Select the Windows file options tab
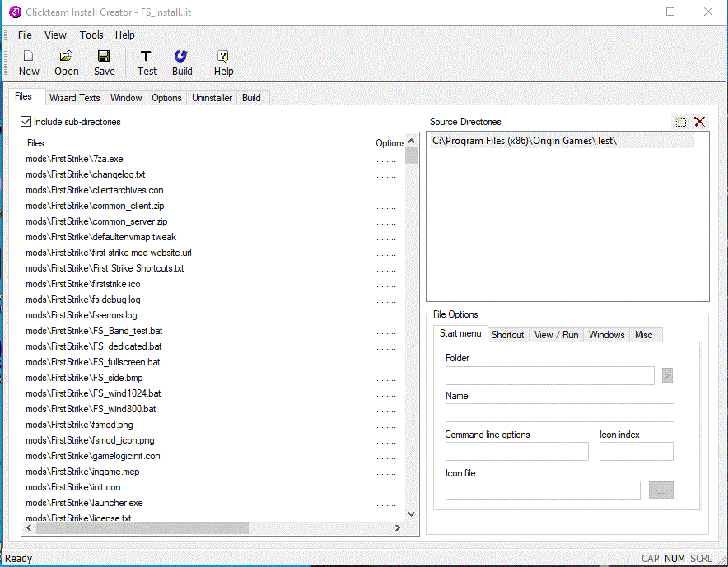The width and height of the screenshot is (728, 567). tap(606, 335)
